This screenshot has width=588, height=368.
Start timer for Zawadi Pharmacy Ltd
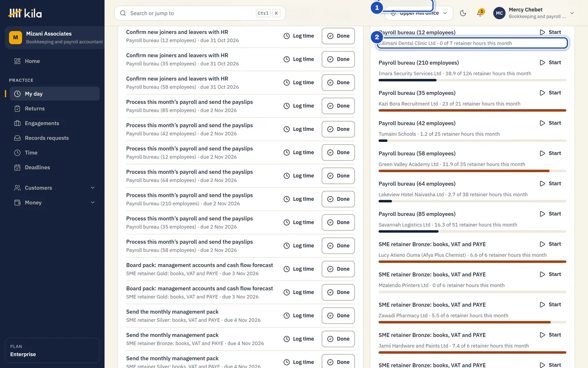coord(550,305)
